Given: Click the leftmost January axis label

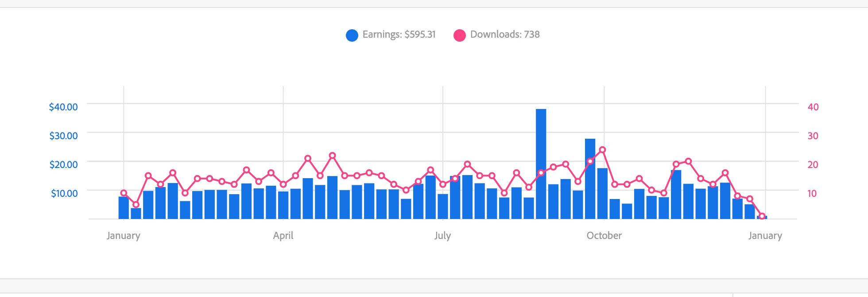Looking at the screenshot, I should pyautogui.click(x=123, y=236).
